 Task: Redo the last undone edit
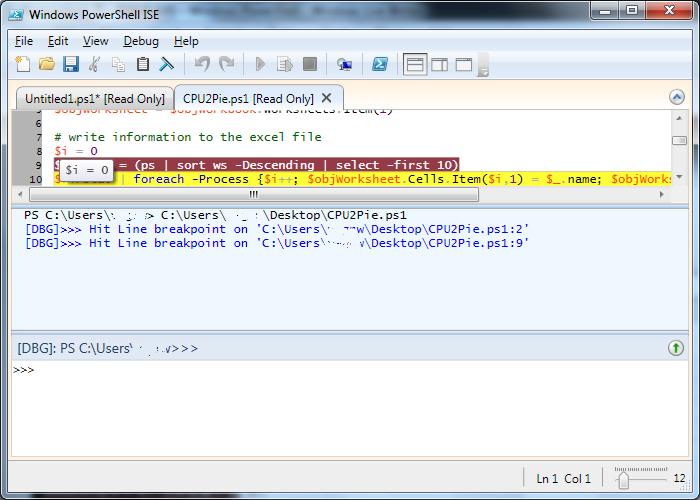click(x=227, y=64)
